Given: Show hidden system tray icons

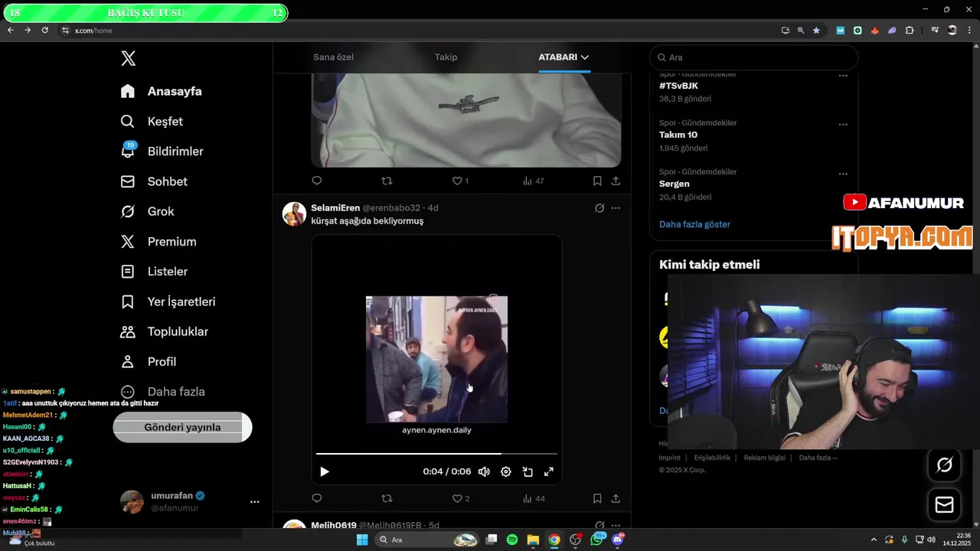Looking at the screenshot, I should click(x=874, y=540).
